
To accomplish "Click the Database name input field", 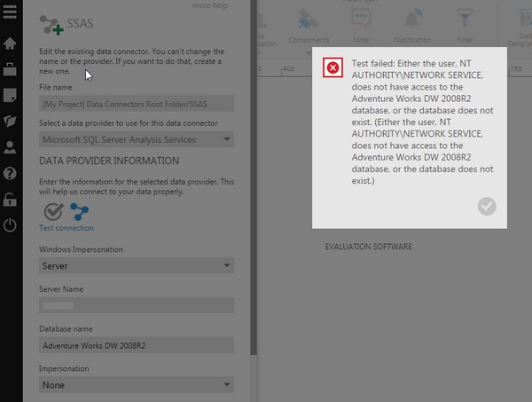I will (x=137, y=345).
